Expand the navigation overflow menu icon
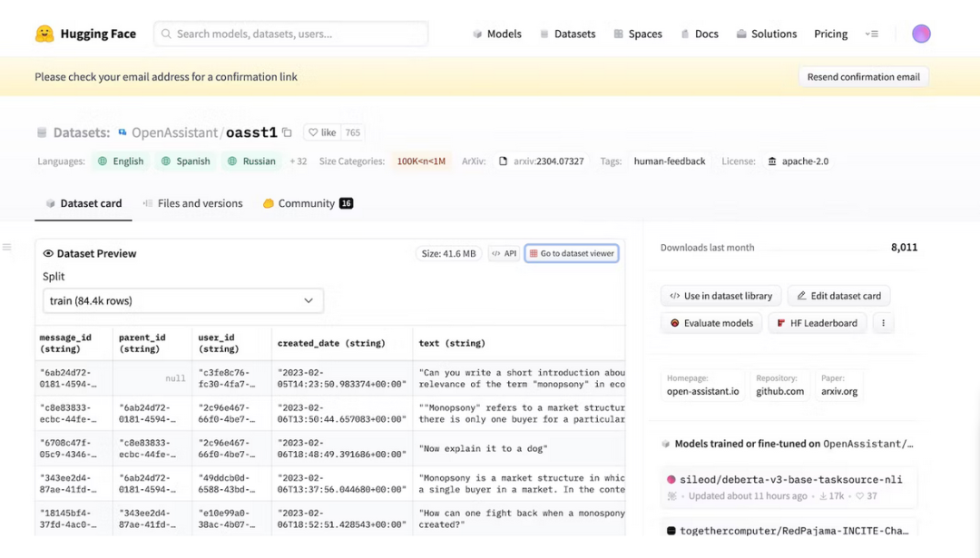 coord(872,34)
